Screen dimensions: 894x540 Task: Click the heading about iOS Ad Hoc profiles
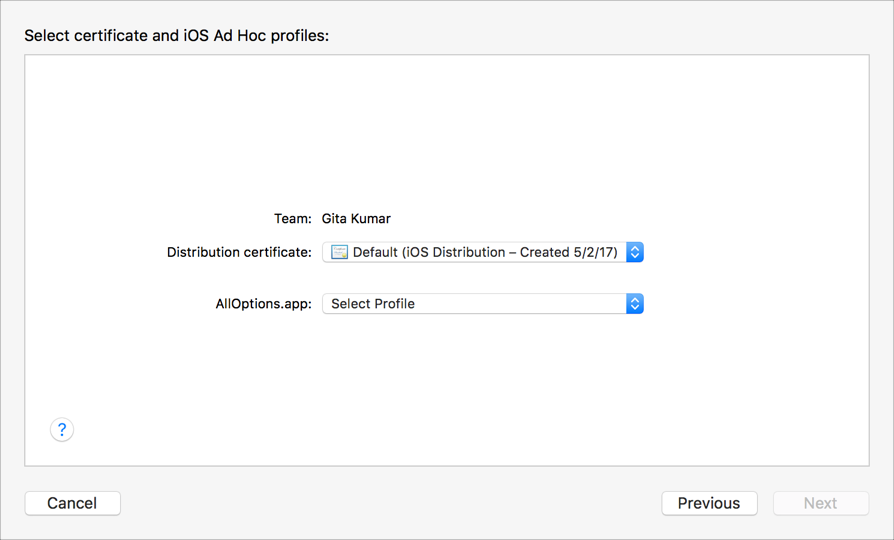pyautogui.click(x=176, y=36)
